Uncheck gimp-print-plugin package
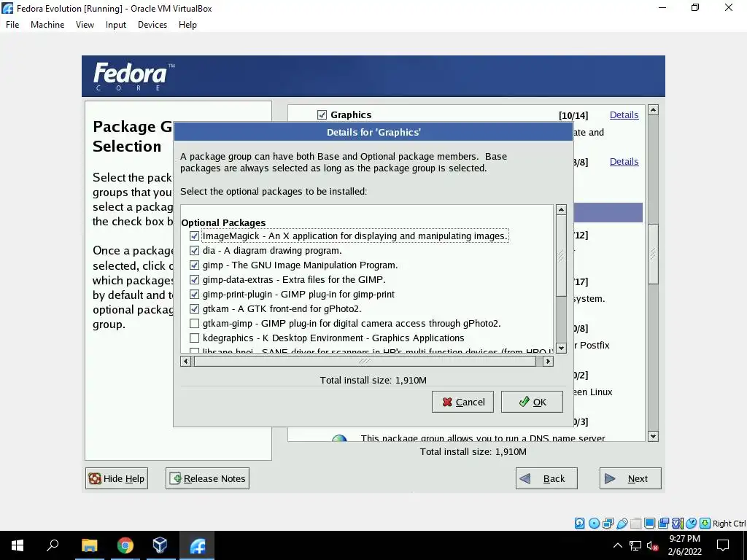Image resolution: width=747 pixels, height=560 pixels. (x=194, y=295)
